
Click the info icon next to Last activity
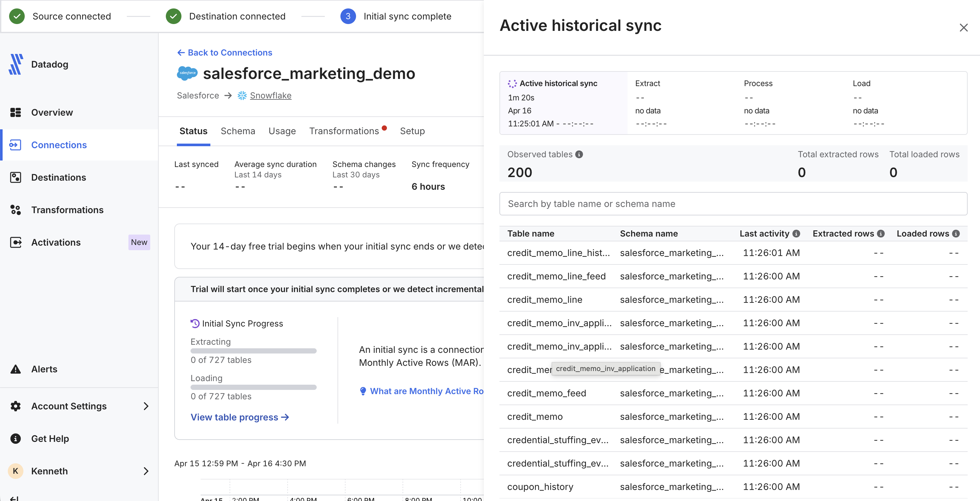(796, 233)
